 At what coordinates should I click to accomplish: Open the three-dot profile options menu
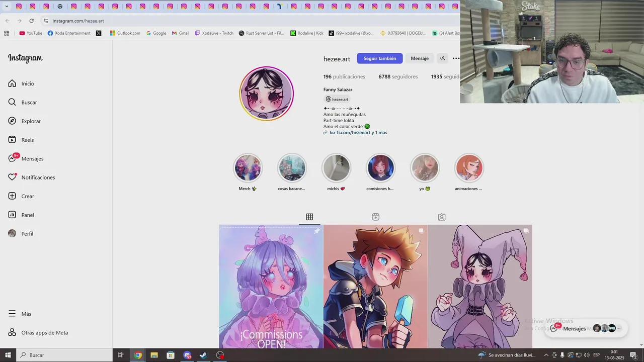pyautogui.click(x=456, y=58)
